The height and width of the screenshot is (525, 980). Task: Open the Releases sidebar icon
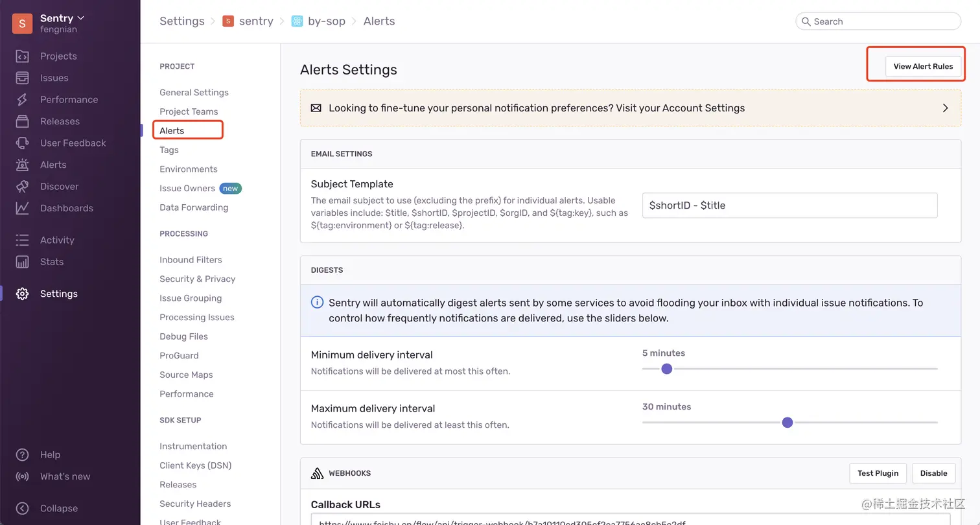(x=22, y=121)
